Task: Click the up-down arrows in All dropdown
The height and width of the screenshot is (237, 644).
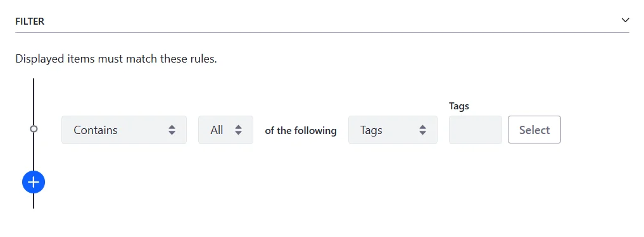Action: (238, 130)
